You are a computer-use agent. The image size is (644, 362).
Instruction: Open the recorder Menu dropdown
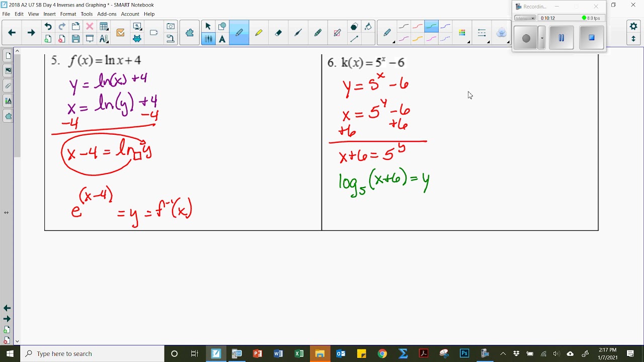(525, 18)
